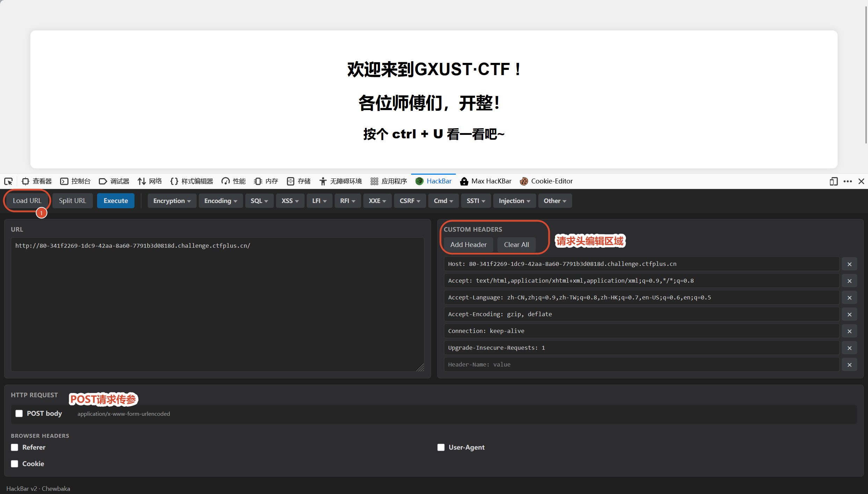868x494 pixels.
Task: Activate the element picker icon
Action: [x=8, y=181]
